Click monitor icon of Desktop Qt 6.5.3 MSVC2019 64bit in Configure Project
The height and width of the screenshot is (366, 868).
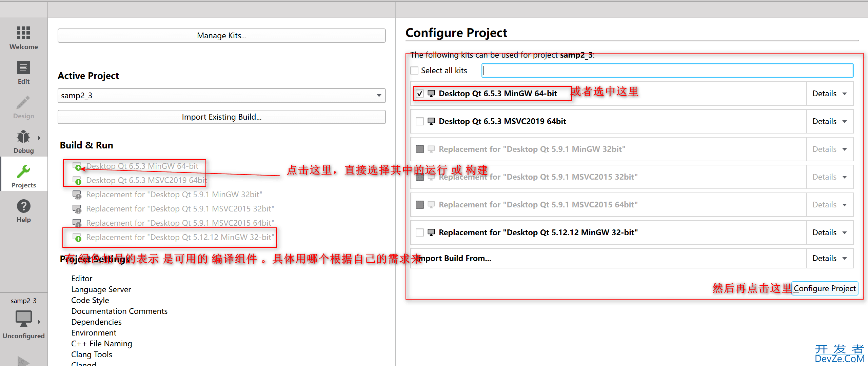coord(431,121)
